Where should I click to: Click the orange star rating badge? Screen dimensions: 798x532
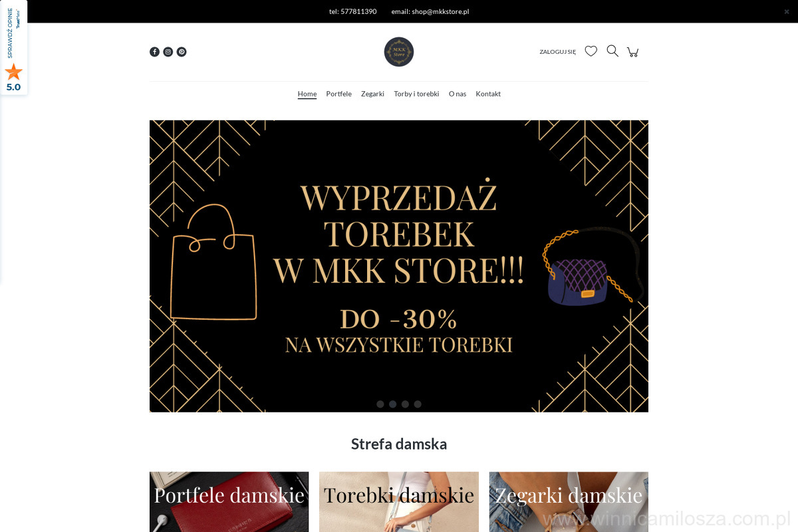(13, 72)
